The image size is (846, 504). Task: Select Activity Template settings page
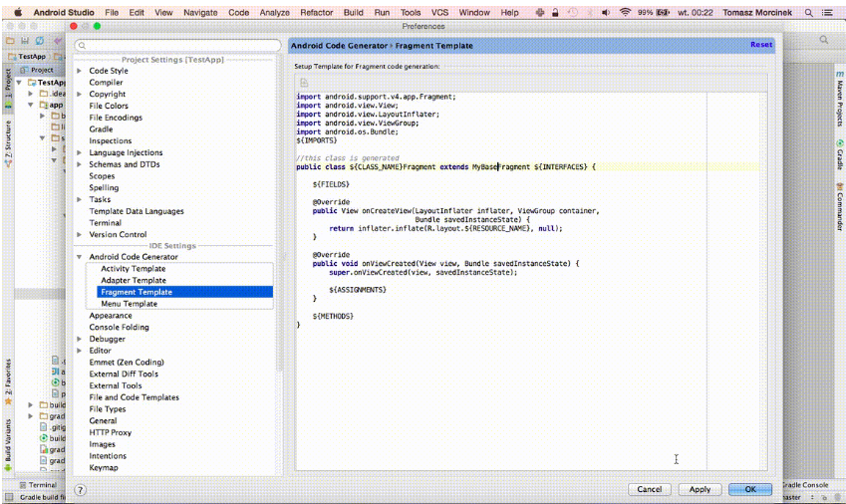coord(134,269)
